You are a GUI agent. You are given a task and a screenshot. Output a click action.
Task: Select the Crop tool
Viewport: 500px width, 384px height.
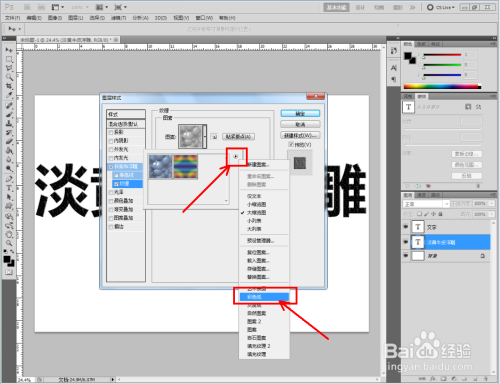click(9, 86)
